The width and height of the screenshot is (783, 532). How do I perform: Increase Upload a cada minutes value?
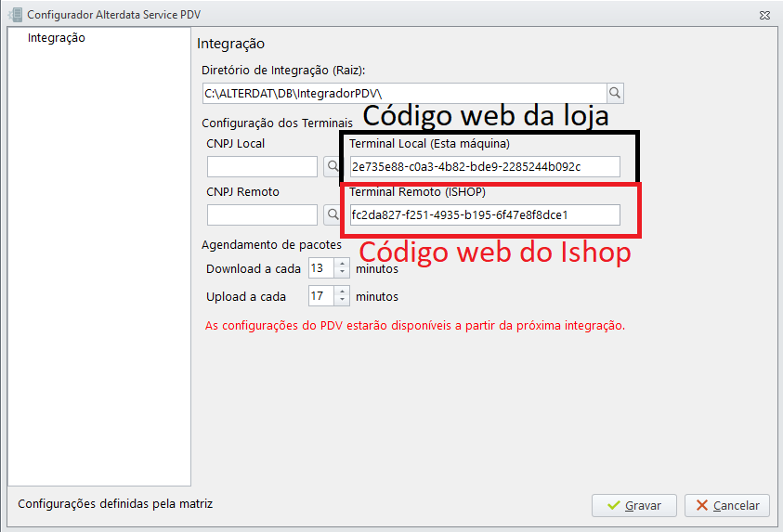click(342, 291)
